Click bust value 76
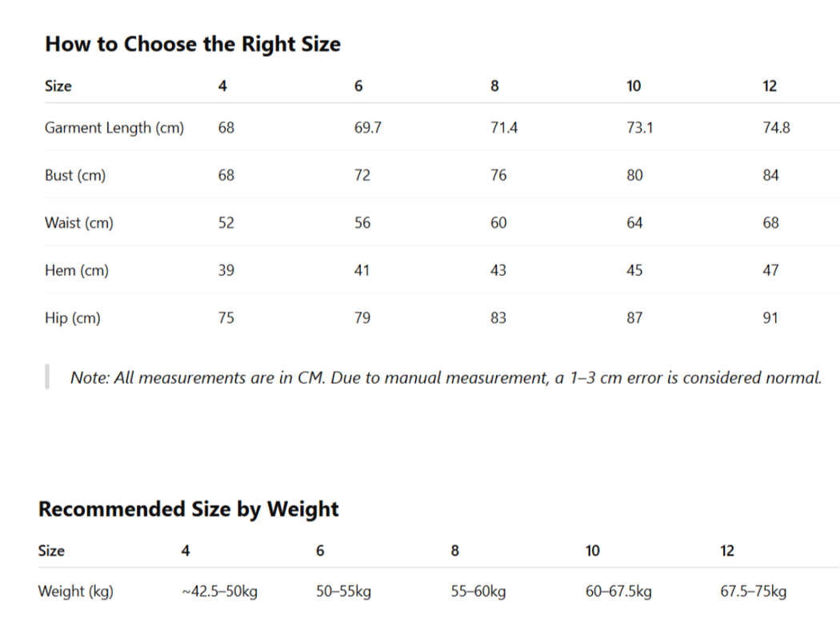The image size is (840, 630). click(498, 175)
